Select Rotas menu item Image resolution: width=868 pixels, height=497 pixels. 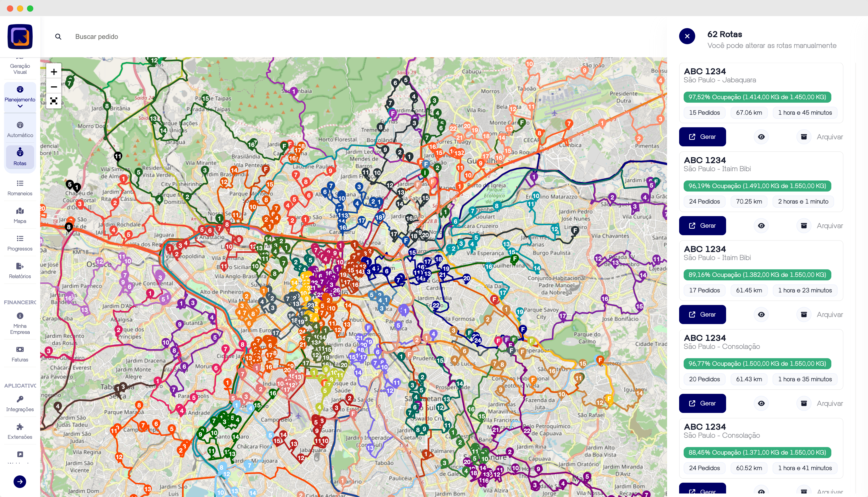tap(20, 157)
